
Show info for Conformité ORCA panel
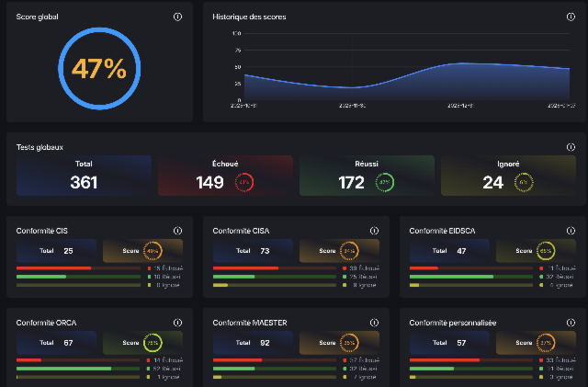pos(177,323)
